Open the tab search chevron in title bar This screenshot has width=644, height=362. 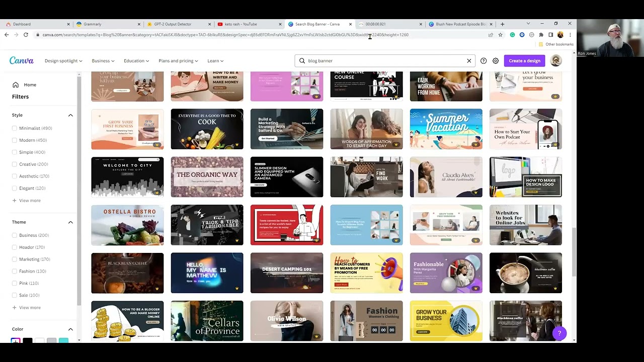click(528, 24)
